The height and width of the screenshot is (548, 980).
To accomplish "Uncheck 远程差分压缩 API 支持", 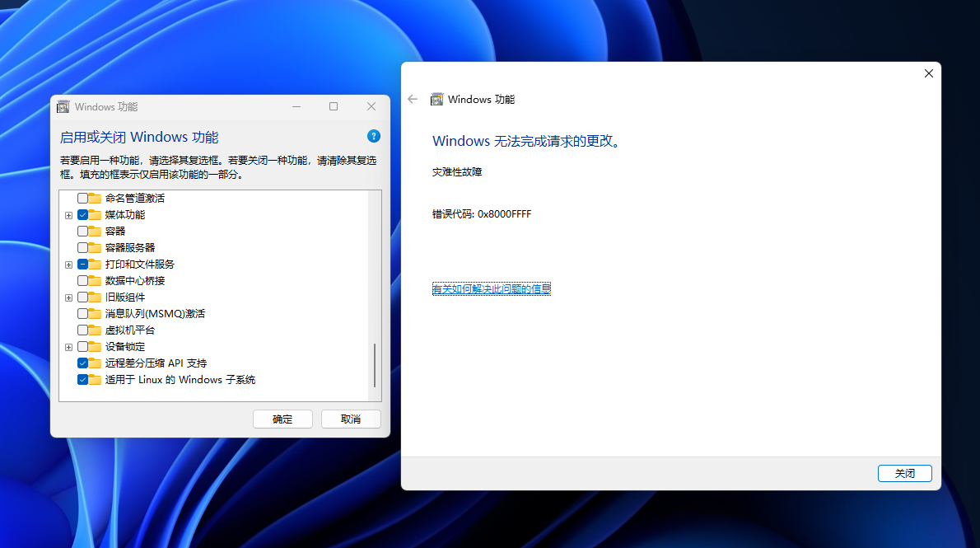I will point(83,363).
